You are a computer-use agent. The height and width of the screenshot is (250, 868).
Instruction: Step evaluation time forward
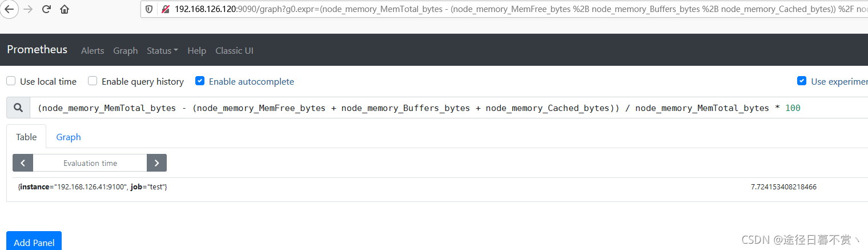156,163
